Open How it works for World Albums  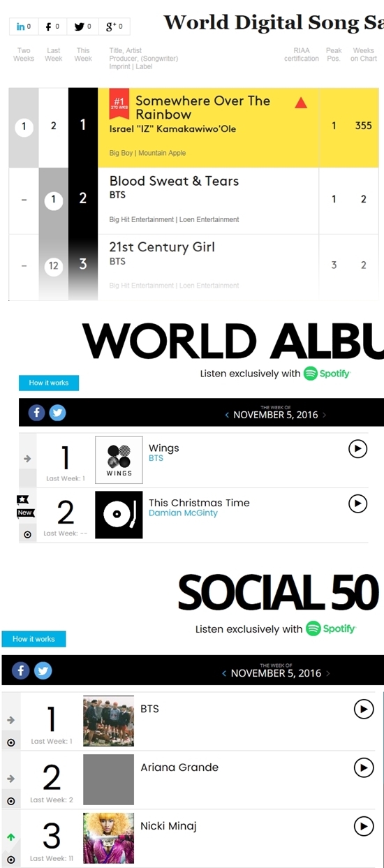pos(49,383)
